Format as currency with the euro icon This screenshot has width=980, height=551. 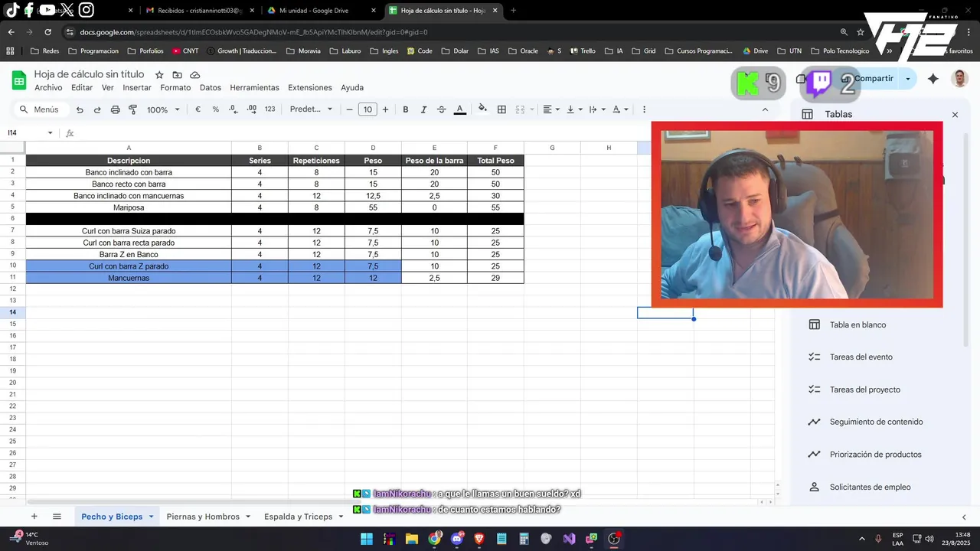pos(198,109)
